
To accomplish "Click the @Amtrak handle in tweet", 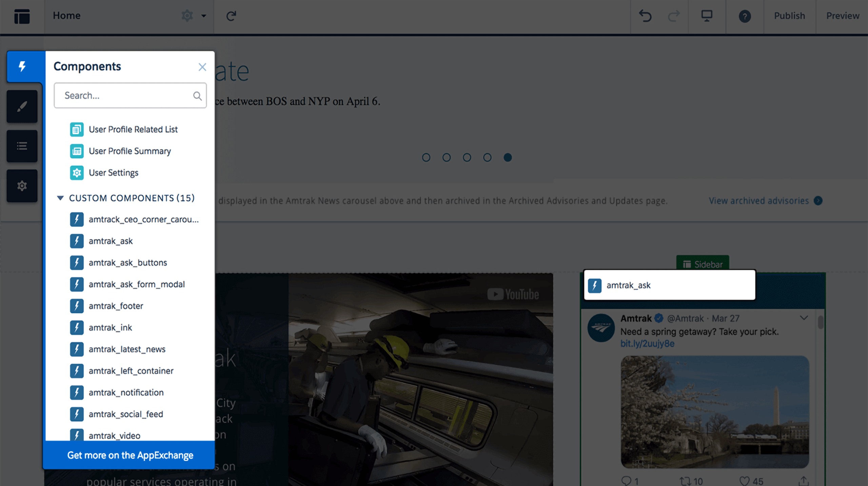I will [x=685, y=319].
